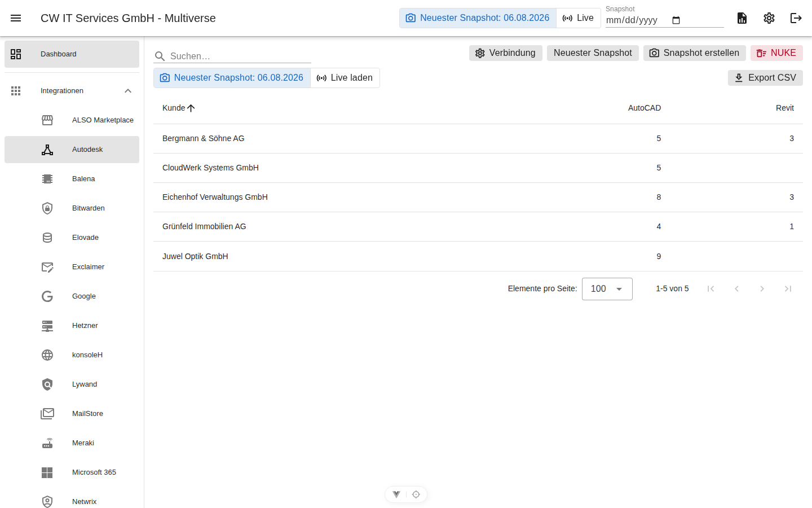Toggle header Neuester Snapshot 06.08.2026 mode
This screenshot has height=508, width=812.
tap(478, 18)
